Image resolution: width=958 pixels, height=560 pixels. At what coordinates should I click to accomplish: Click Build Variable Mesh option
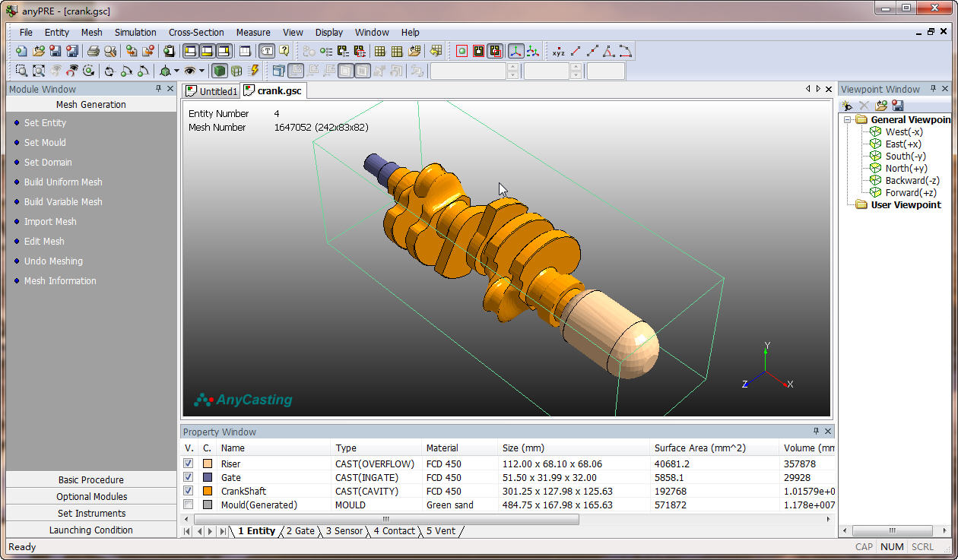[x=63, y=201]
